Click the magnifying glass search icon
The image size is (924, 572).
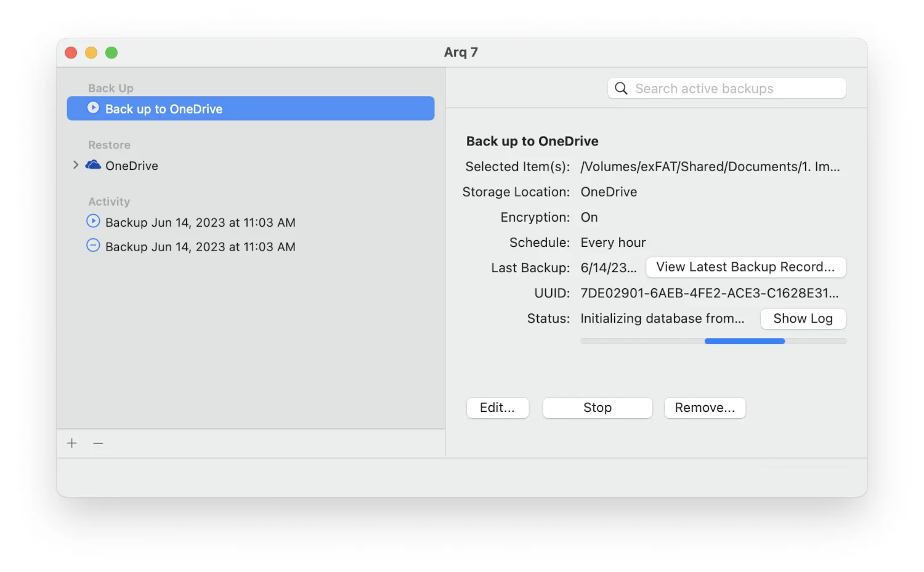(621, 89)
